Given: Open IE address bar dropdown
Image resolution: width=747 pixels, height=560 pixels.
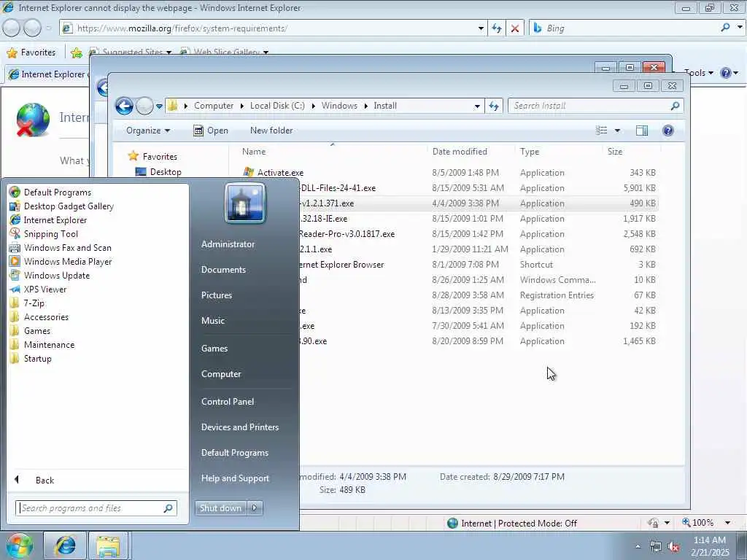Looking at the screenshot, I should (481, 28).
